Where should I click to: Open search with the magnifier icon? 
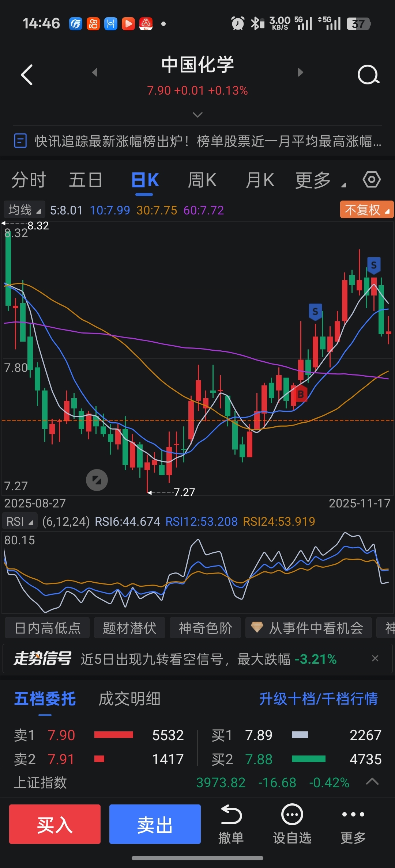point(368,75)
